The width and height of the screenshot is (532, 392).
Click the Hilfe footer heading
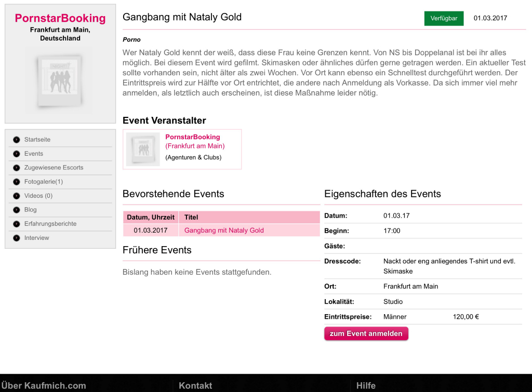click(366, 386)
